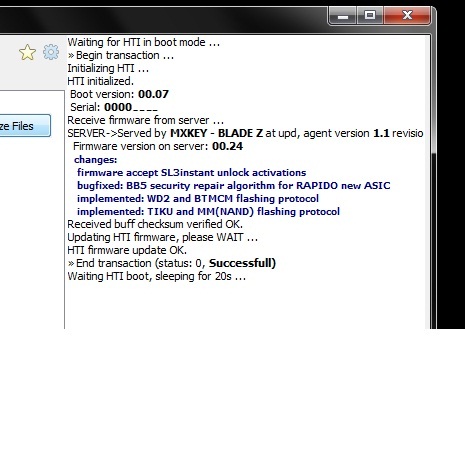Maximize the application window
465x454 pixels.
[x=370, y=16]
